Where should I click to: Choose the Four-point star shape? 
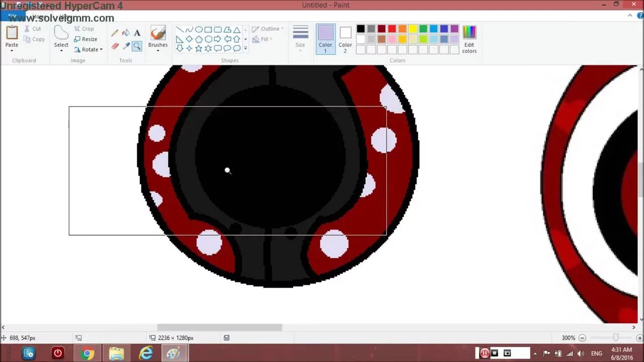190,48
